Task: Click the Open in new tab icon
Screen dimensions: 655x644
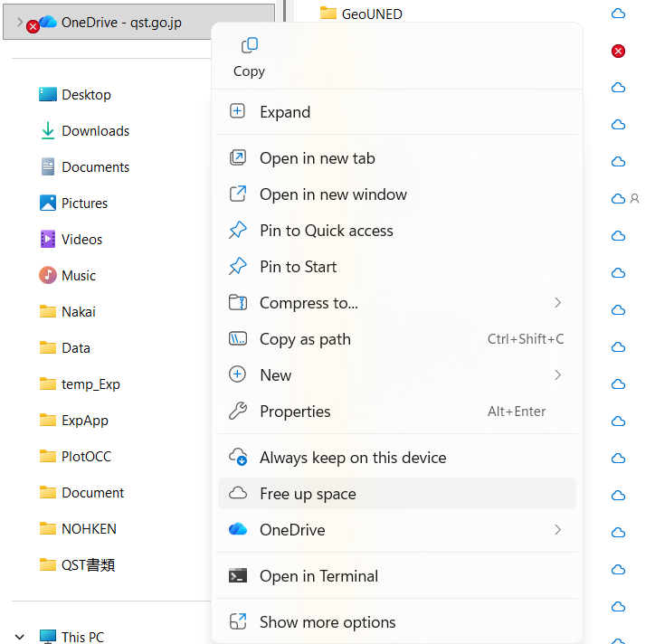Action: 238,157
